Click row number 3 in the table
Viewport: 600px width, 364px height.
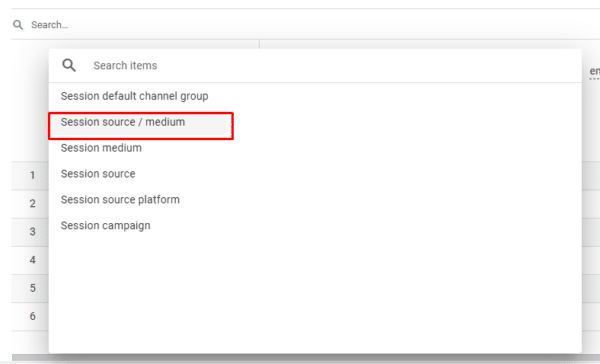(x=33, y=232)
